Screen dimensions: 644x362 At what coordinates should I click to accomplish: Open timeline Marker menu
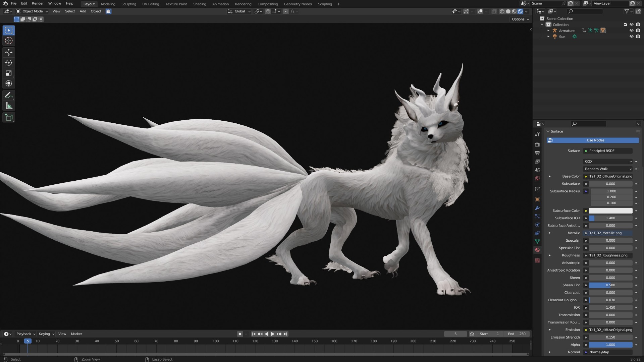[76, 334]
